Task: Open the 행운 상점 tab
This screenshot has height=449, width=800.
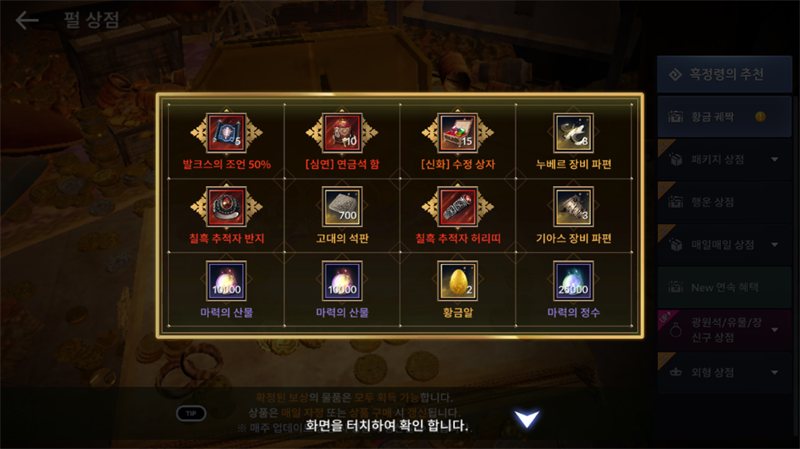Action: [x=724, y=202]
